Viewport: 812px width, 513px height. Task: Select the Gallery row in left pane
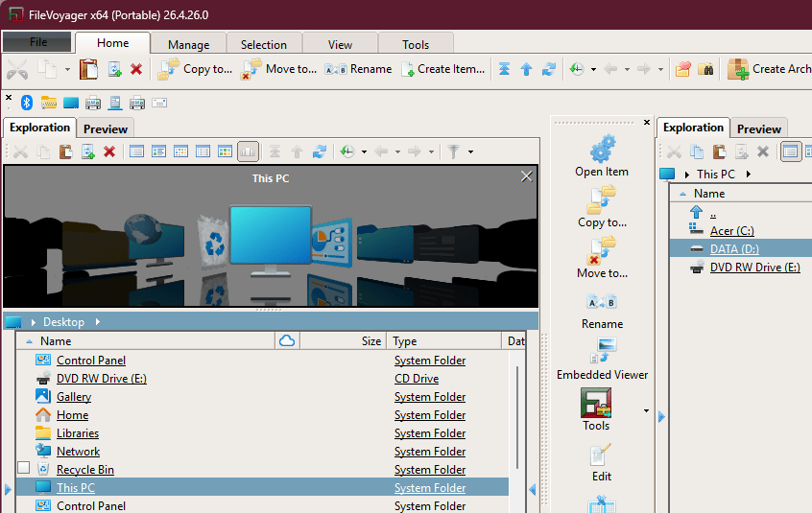[x=262, y=397]
